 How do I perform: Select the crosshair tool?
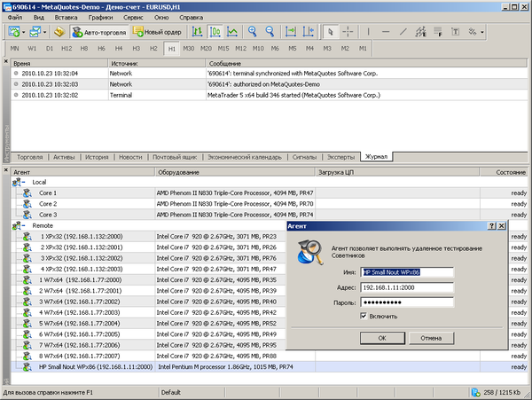[x=348, y=32]
